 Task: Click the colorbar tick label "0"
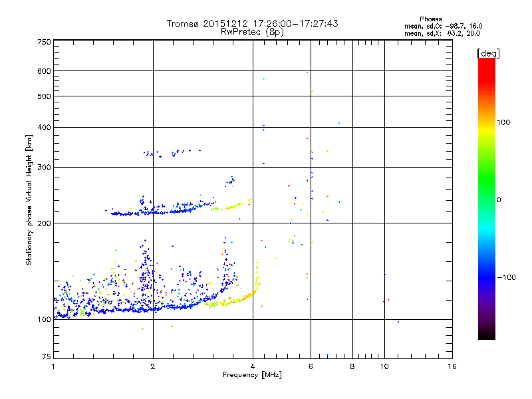(x=499, y=199)
